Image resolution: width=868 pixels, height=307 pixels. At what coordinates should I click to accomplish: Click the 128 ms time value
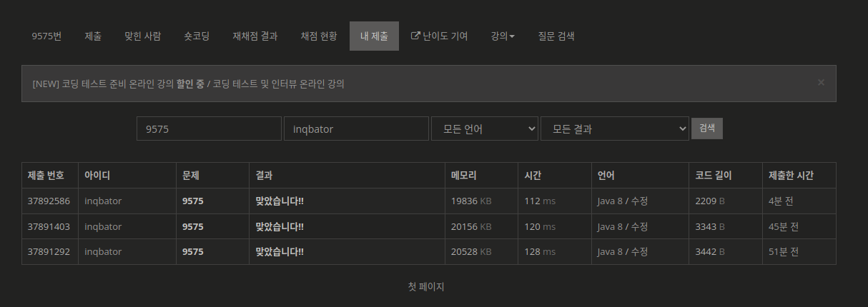coord(540,252)
